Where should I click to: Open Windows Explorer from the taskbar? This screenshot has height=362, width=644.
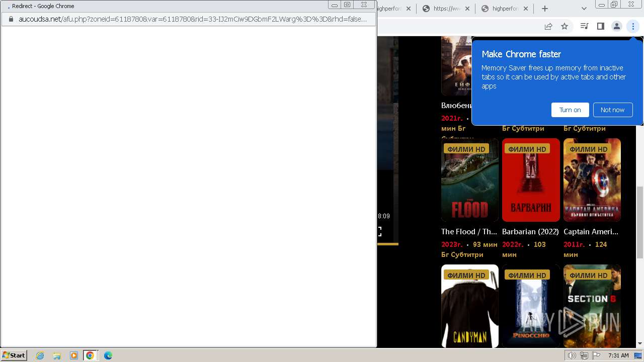57,355
